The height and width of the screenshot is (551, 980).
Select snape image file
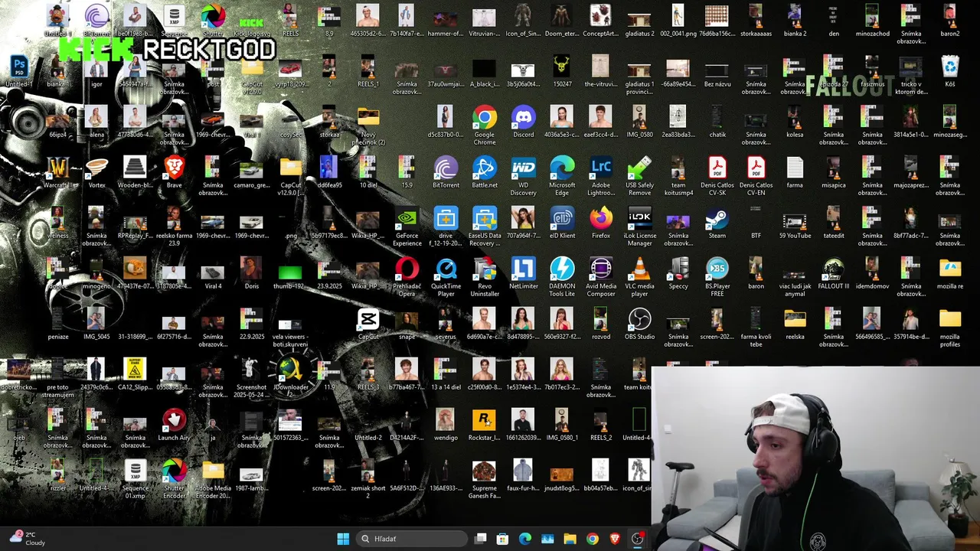click(x=407, y=324)
